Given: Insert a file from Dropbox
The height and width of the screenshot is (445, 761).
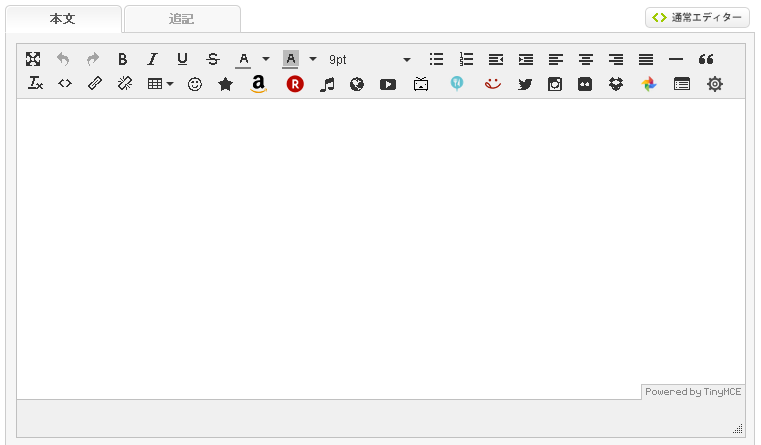Looking at the screenshot, I should tap(616, 84).
